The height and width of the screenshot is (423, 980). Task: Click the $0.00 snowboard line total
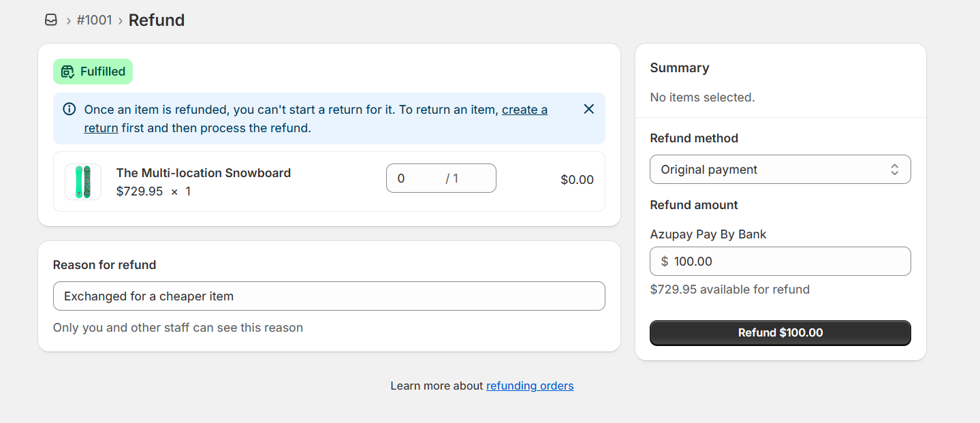pyautogui.click(x=577, y=180)
